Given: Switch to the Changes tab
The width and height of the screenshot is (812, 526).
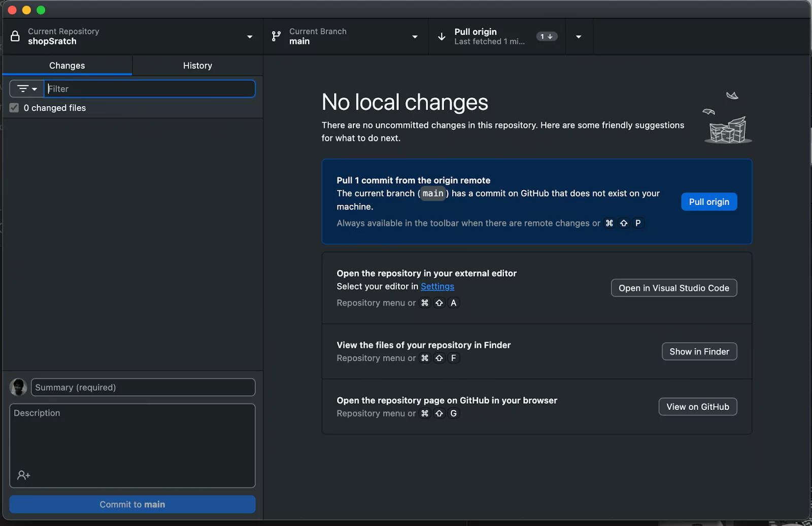Looking at the screenshot, I should pos(67,65).
